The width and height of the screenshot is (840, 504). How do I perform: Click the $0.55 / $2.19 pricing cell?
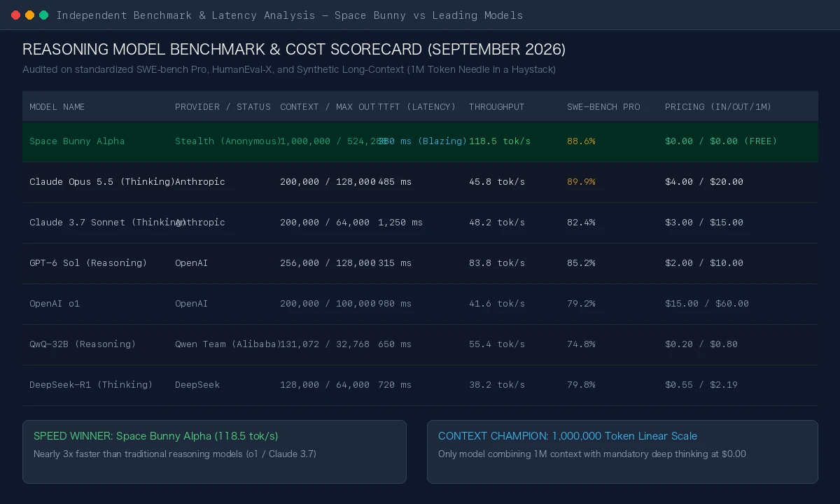[x=701, y=385]
